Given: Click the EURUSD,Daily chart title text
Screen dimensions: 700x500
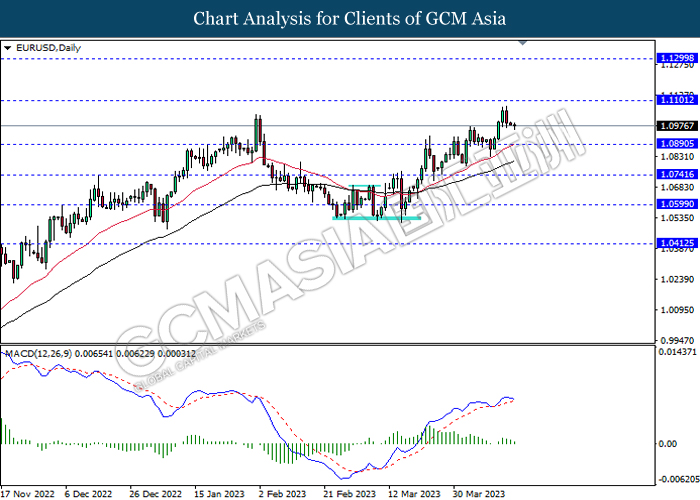Looking at the screenshot, I should (x=48, y=48).
